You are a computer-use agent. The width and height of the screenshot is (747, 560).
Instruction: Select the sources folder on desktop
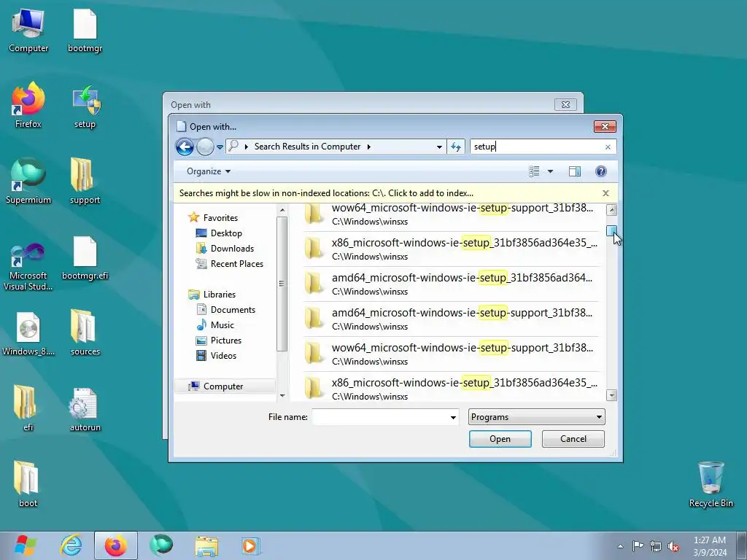click(x=85, y=332)
